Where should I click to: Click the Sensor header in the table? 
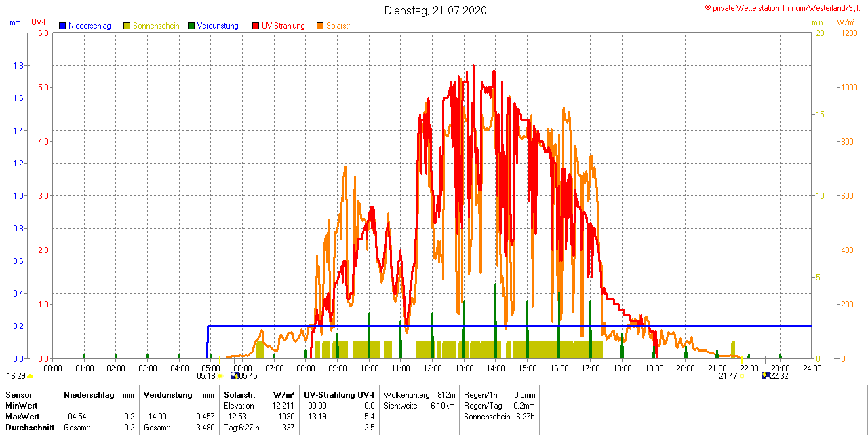(18, 395)
